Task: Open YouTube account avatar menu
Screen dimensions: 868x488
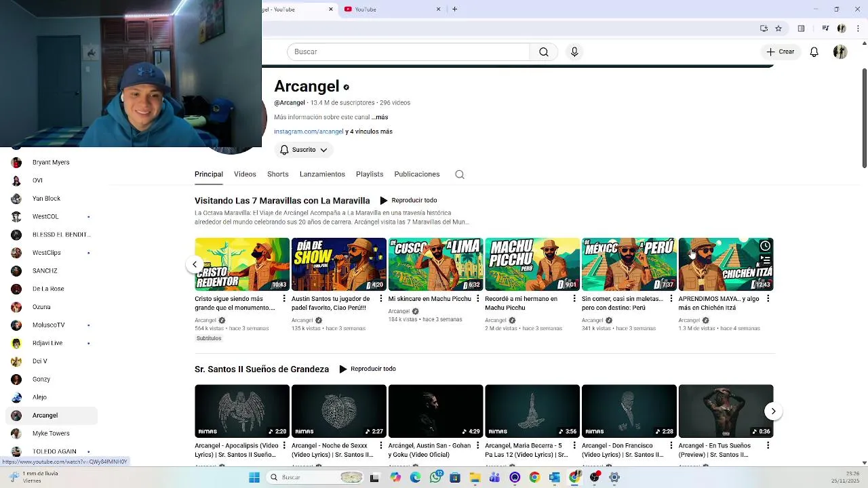Action: click(840, 52)
